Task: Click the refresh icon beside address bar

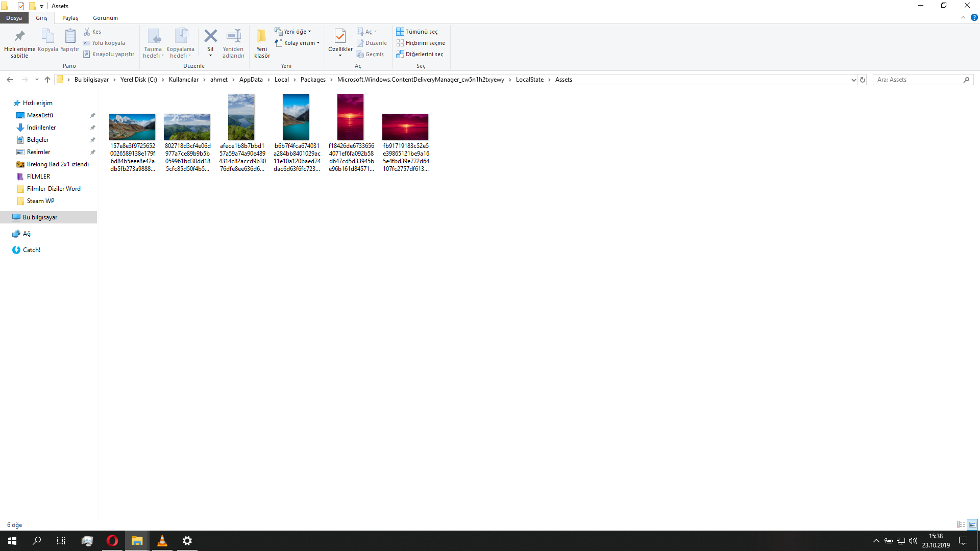Action: click(x=863, y=80)
